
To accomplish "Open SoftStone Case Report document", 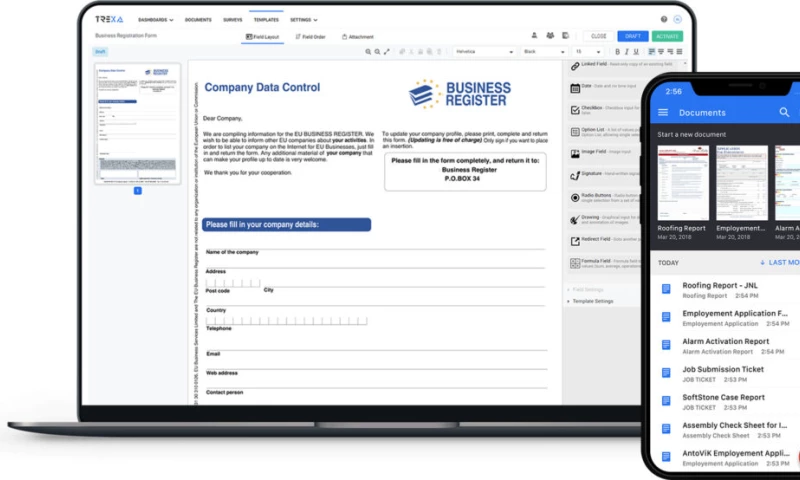I will 727,402.
